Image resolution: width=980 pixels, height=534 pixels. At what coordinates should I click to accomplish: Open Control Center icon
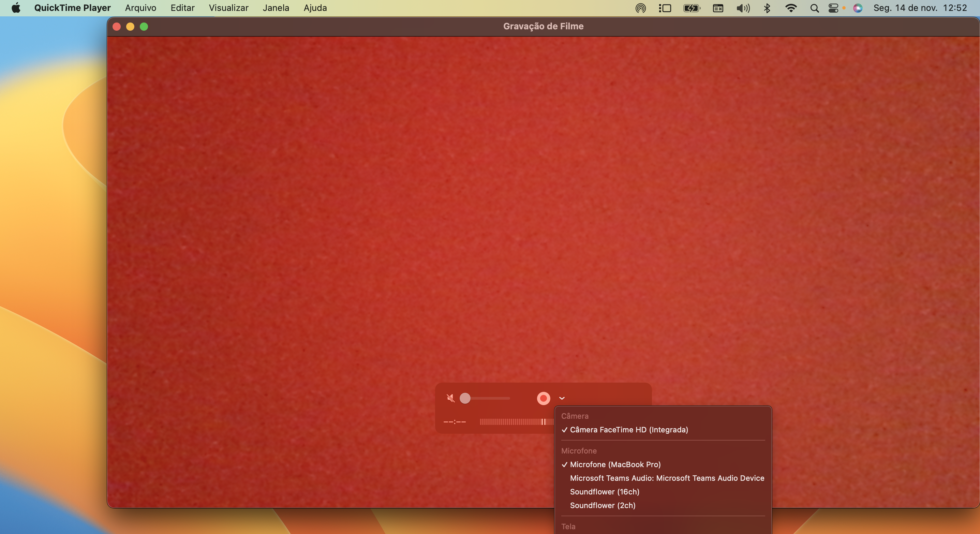833,8
